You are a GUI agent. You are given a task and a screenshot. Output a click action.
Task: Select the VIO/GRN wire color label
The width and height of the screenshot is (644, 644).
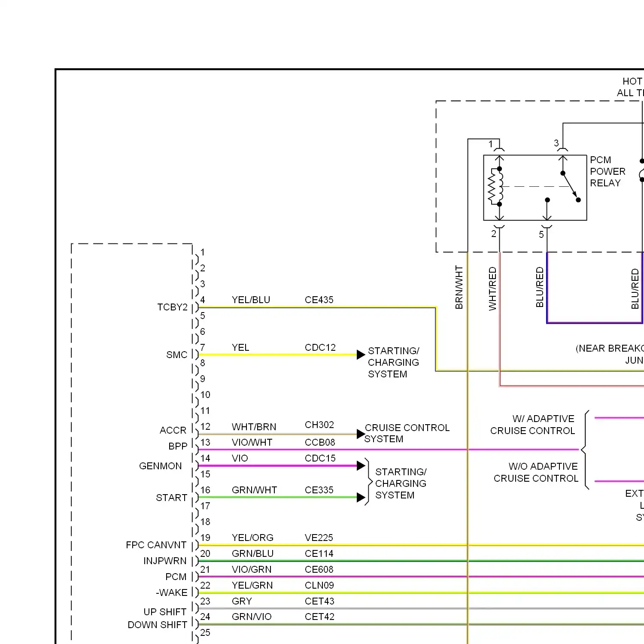click(252, 569)
